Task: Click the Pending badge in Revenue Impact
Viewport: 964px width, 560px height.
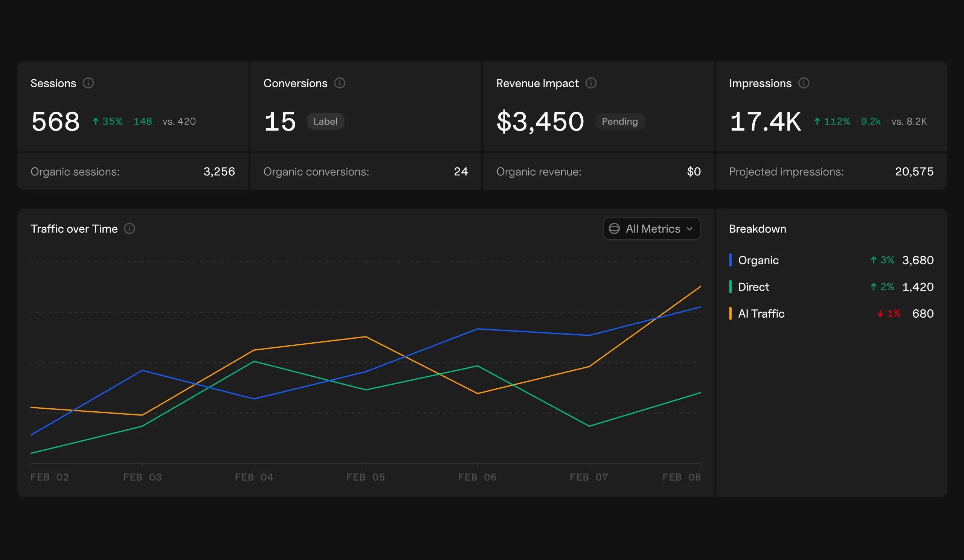Action: [620, 121]
